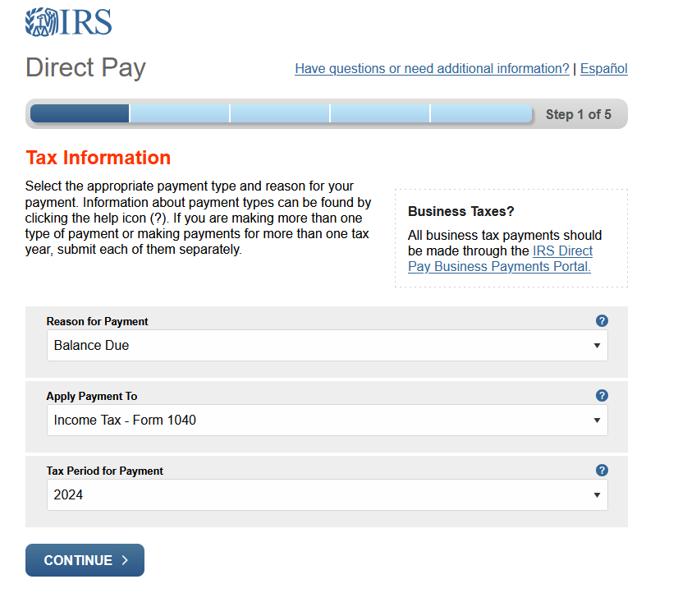Screen dimensions: 678x616
Task: Open 'Have questions or need additional information?'
Action: coord(433,68)
